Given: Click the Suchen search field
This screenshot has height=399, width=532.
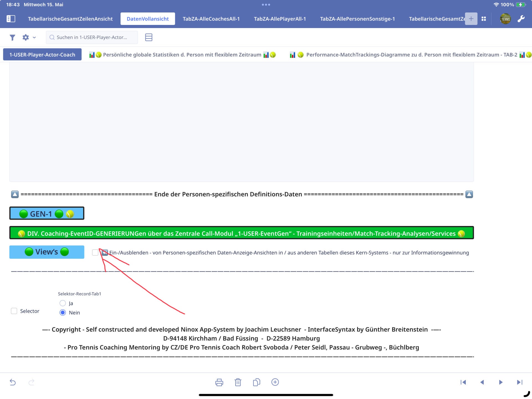Looking at the screenshot, I should 92,37.
